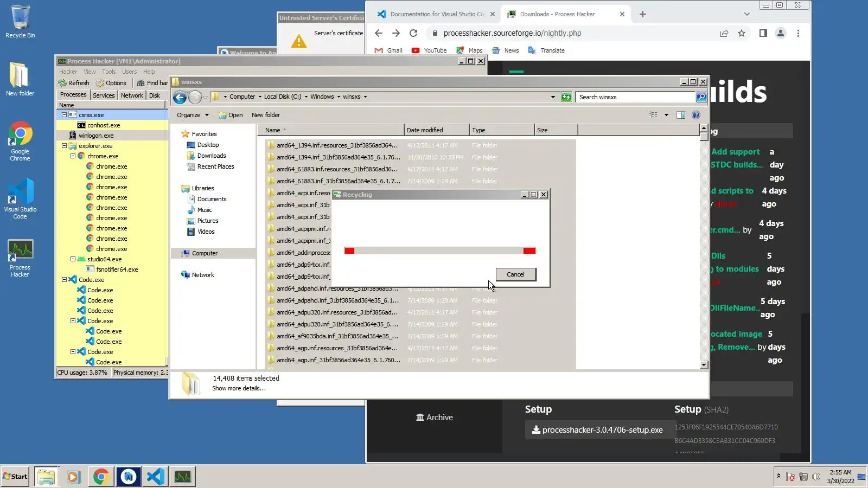This screenshot has width=868, height=488.
Task: Open Explorer help with the question mark icon
Action: click(696, 115)
